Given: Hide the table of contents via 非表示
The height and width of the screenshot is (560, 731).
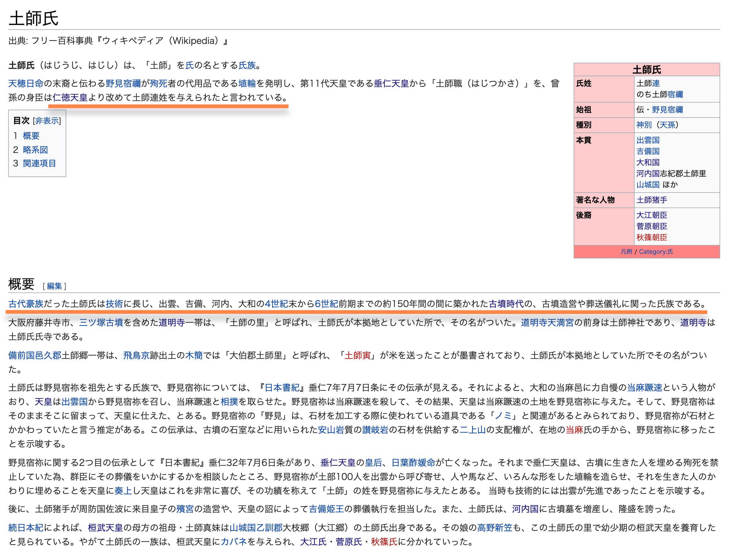Looking at the screenshot, I should pyautogui.click(x=47, y=121).
